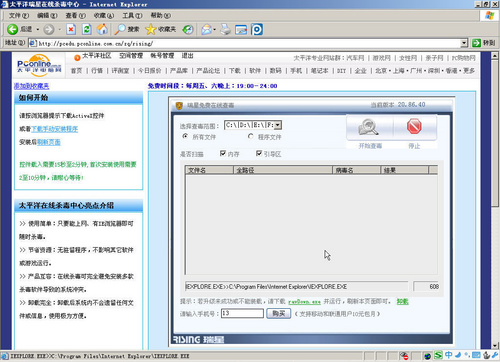Click the red Stop (停止) scan icon
Viewport: 500px width, 362px height.
[x=414, y=126]
